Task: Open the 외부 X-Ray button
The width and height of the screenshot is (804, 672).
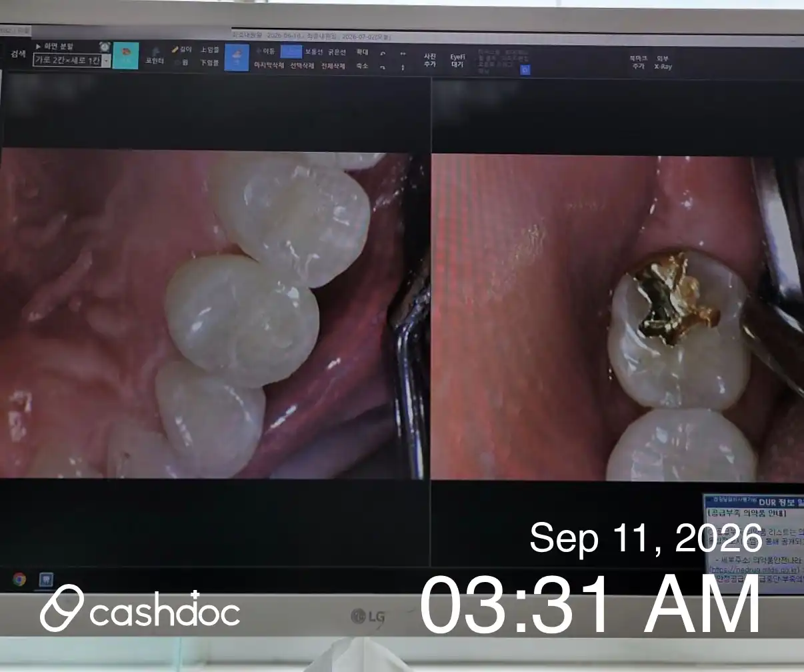Action: [x=663, y=62]
